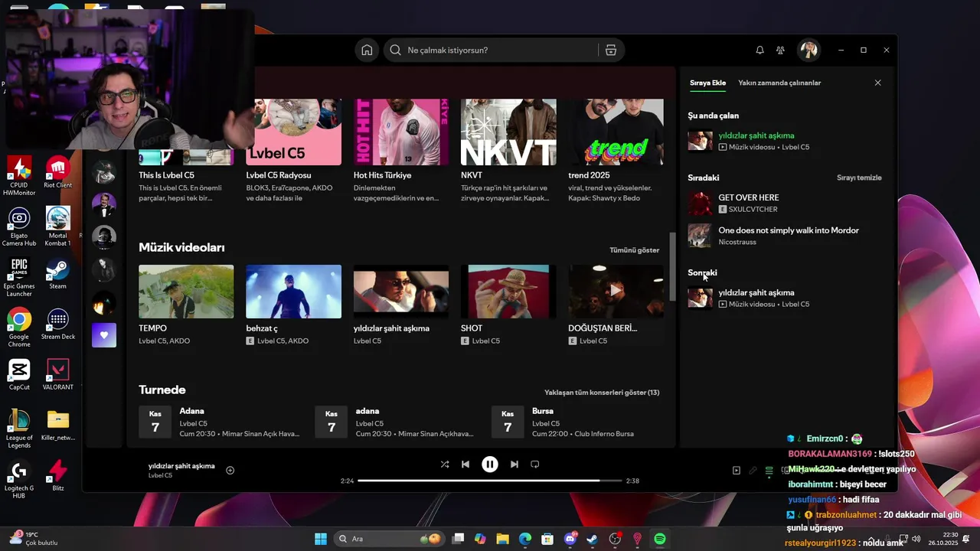Open League of Legends desktop icon
Image resolution: width=980 pixels, height=551 pixels.
pos(19,429)
